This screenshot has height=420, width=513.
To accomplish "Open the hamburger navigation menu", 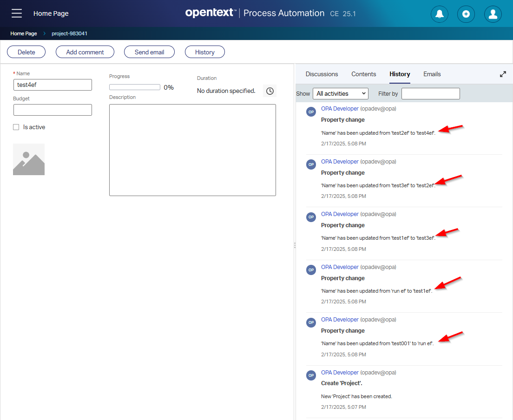I will pos(17,13).
